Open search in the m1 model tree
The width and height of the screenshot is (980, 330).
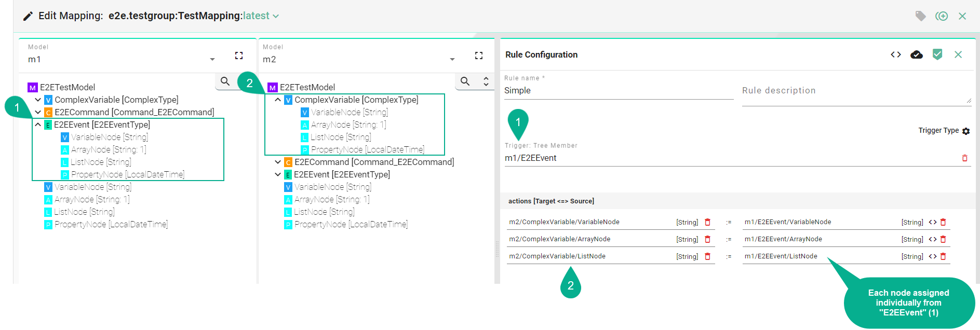[225, 81]
